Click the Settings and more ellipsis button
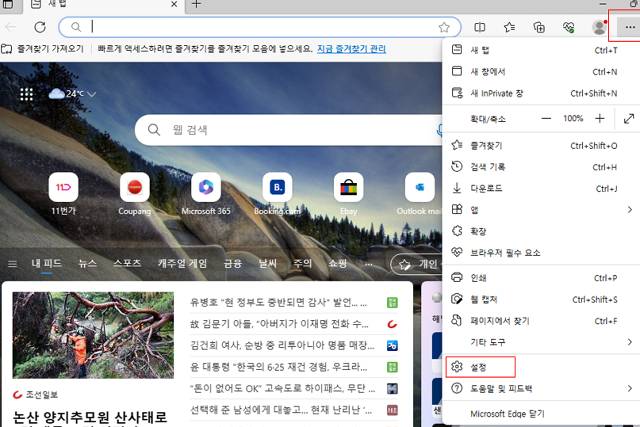640x427 pixels. click(x=625, y=27)
